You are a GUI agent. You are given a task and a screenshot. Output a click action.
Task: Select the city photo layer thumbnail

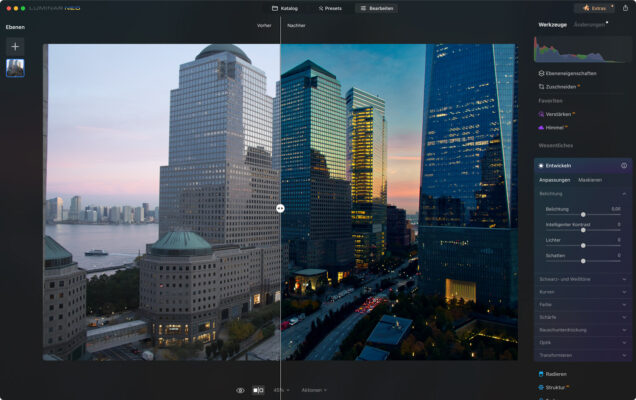15,68
